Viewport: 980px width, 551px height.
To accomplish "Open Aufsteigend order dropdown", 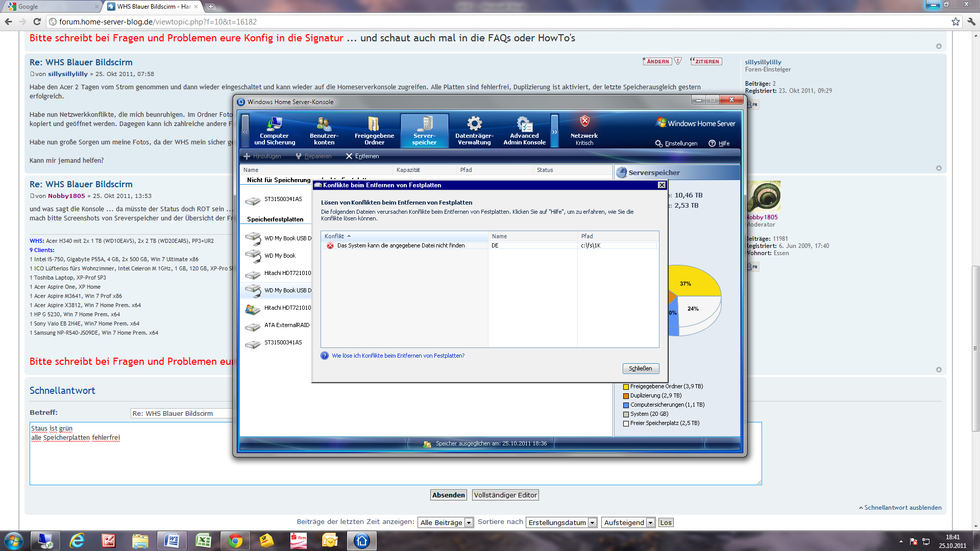I will click(x=628, y=522).
